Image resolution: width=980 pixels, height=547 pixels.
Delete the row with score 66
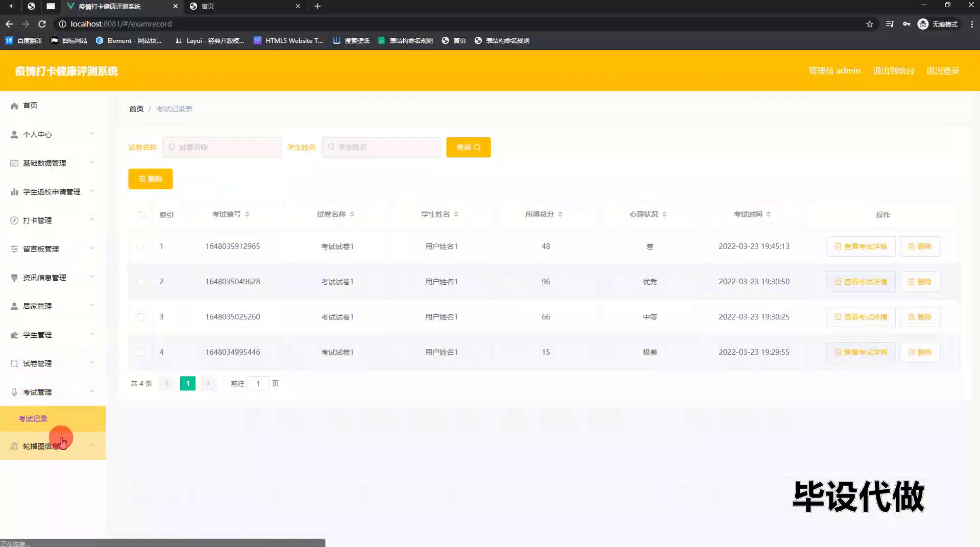tap(920, 317)
